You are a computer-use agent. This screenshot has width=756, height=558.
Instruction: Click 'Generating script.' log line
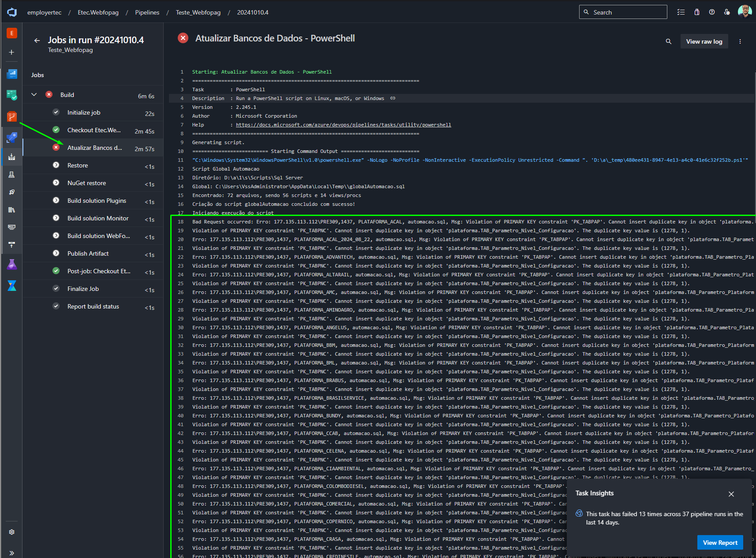[218, 142]
